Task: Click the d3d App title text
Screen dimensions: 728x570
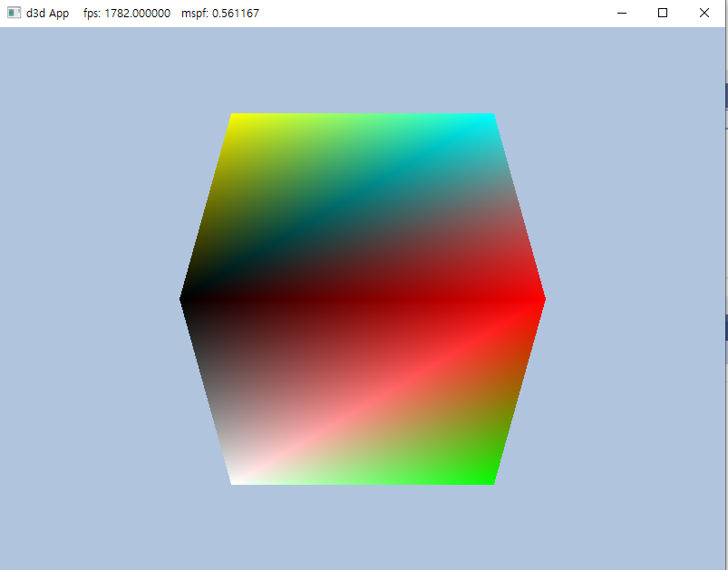Action: click(x=48, y=13)
